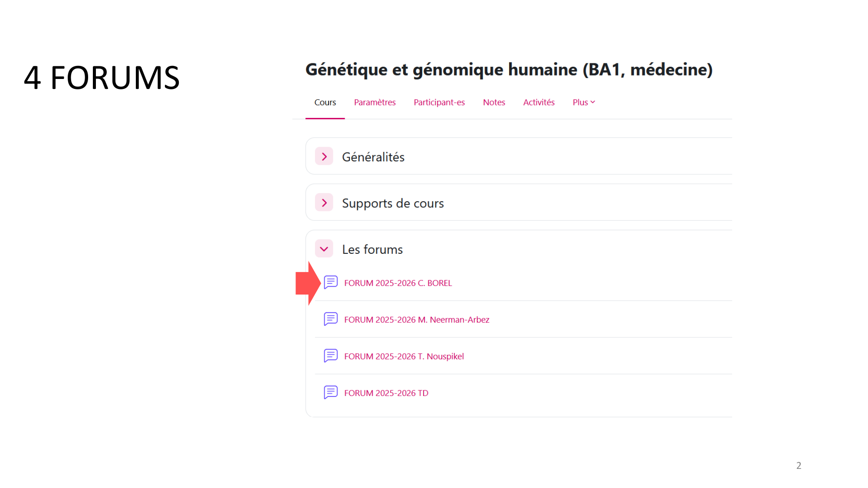Click the forum icon beside T. Nouspikel forum
Viewport: 868px width, 488px height.
coord(331,356)
